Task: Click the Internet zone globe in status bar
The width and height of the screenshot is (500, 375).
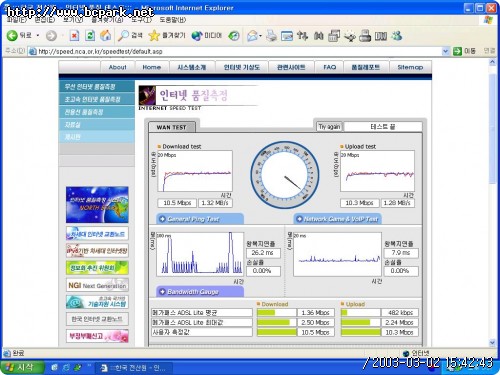Action: (x=406, y=353)
